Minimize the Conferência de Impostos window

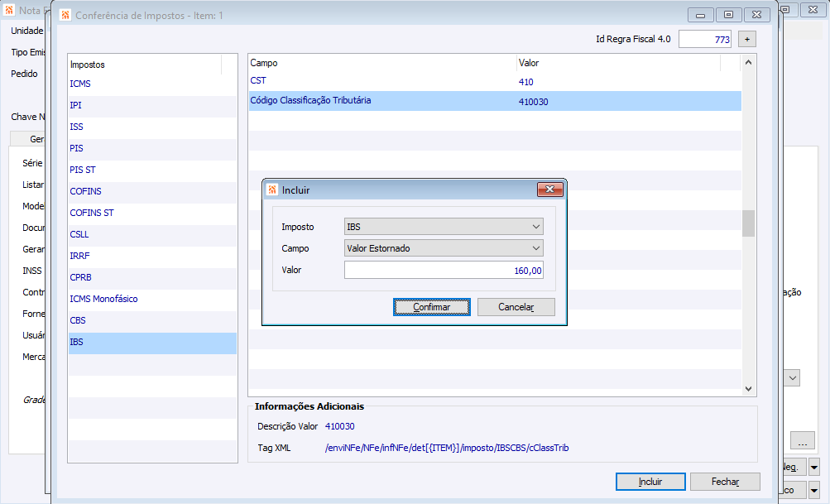(701, 15)
